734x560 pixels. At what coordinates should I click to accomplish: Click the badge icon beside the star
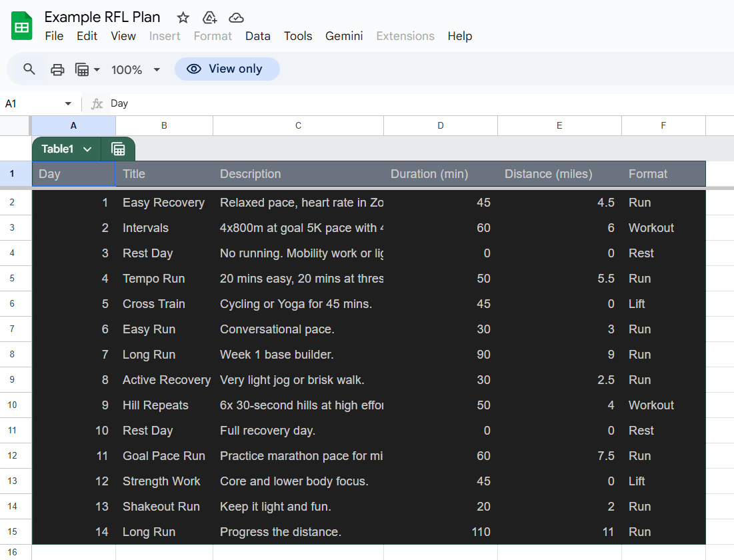coord(209,18)
